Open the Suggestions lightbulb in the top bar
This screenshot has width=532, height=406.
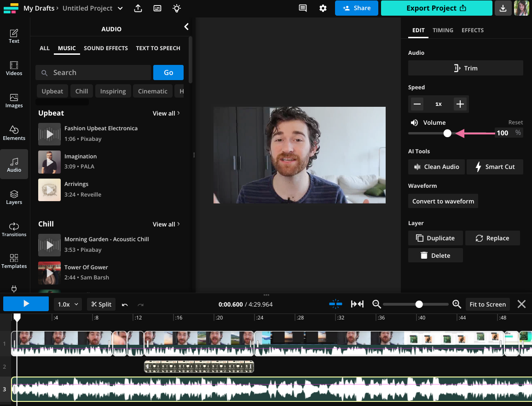[176, 8]
